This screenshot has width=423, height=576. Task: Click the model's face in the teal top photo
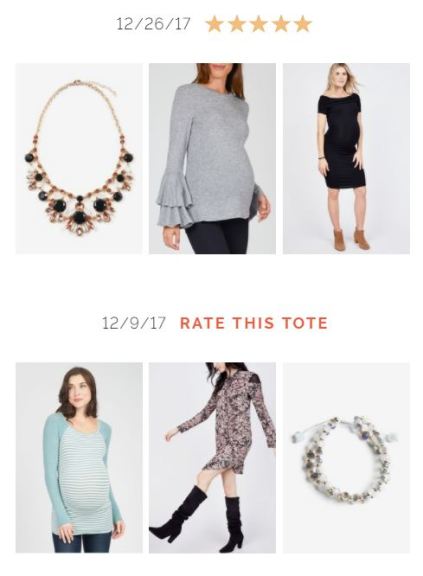80,392
